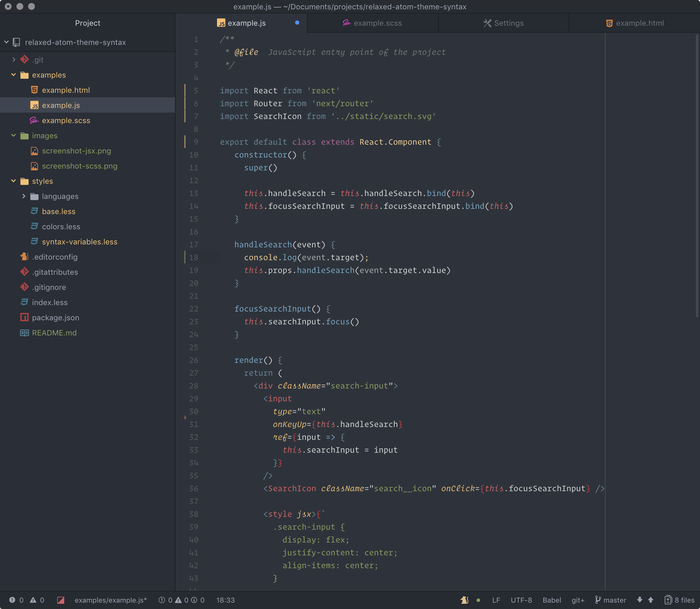This screenshot has height=609, width=700.
Task: Change the Babel grammar selector
Action: tap(552, 600)
